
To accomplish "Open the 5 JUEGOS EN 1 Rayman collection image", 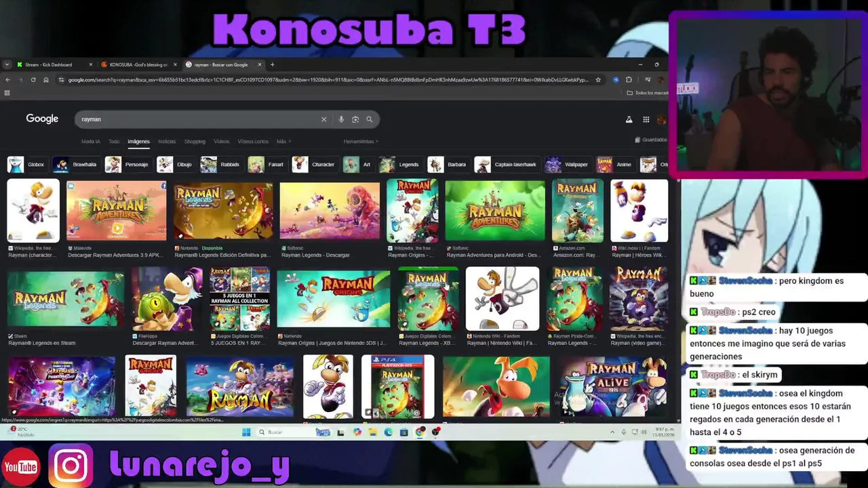I will (239, 299).
